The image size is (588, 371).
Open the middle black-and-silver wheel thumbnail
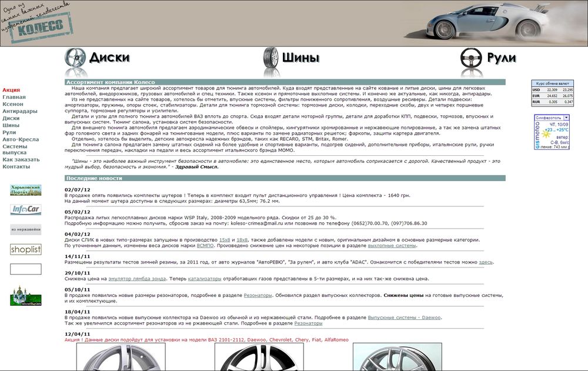point(259,357)
